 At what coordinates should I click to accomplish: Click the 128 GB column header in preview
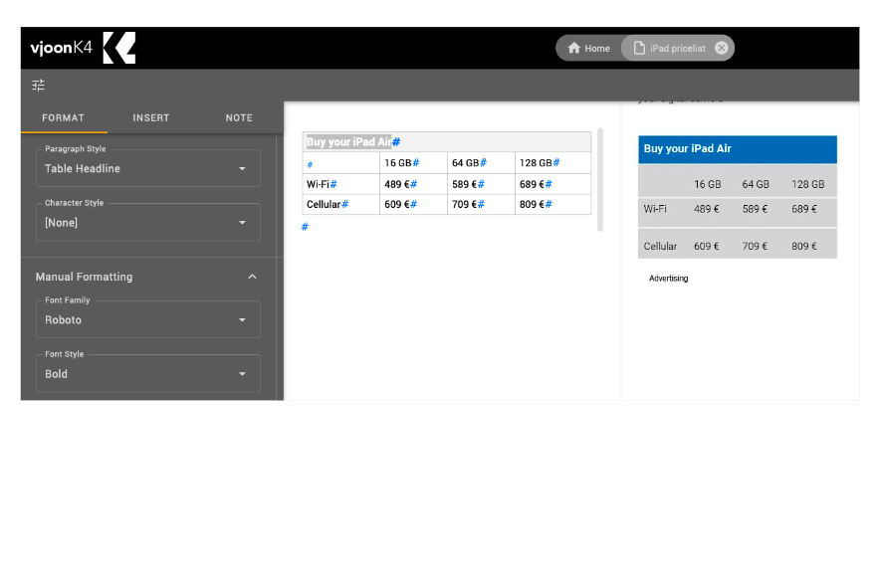tap(807, 184)
